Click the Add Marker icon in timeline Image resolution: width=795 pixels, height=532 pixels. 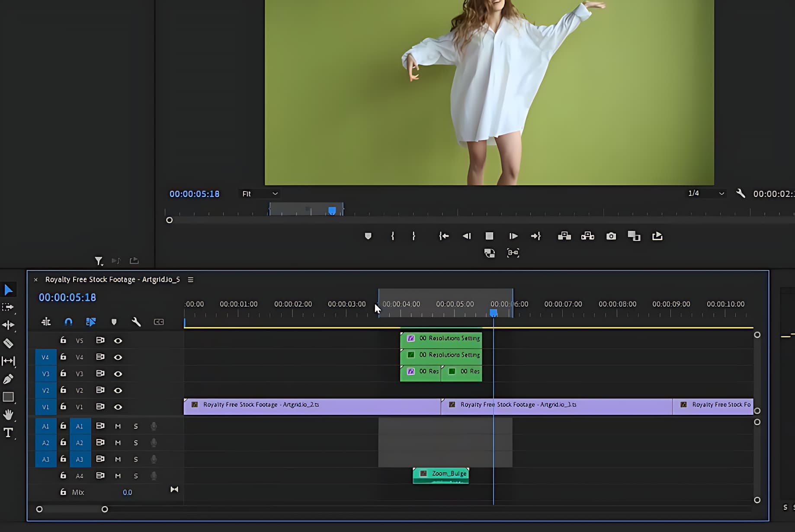(114, 322)
